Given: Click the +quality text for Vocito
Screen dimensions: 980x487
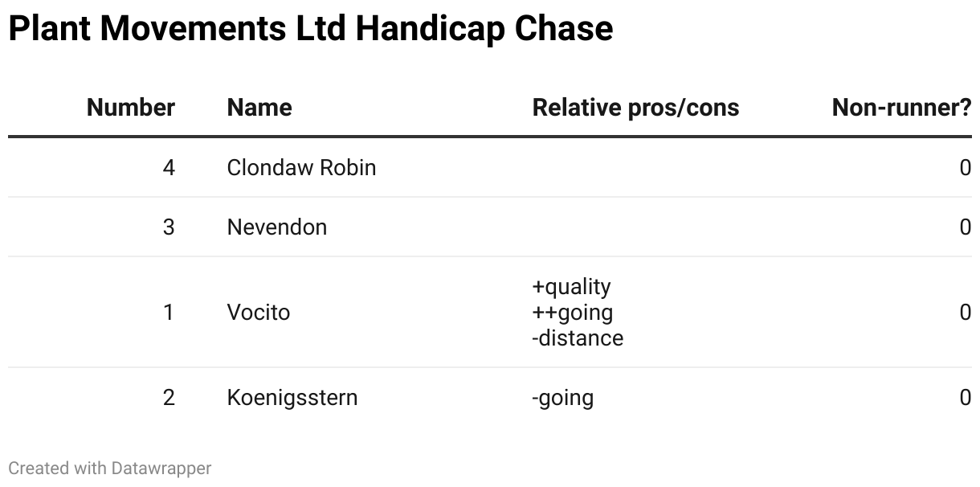Looking at the screenshot, I should (571, 287).
